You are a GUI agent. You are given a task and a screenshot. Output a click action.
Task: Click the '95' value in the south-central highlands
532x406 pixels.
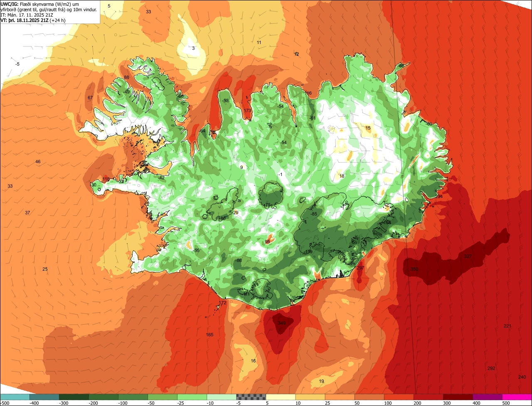pos(267,242)
